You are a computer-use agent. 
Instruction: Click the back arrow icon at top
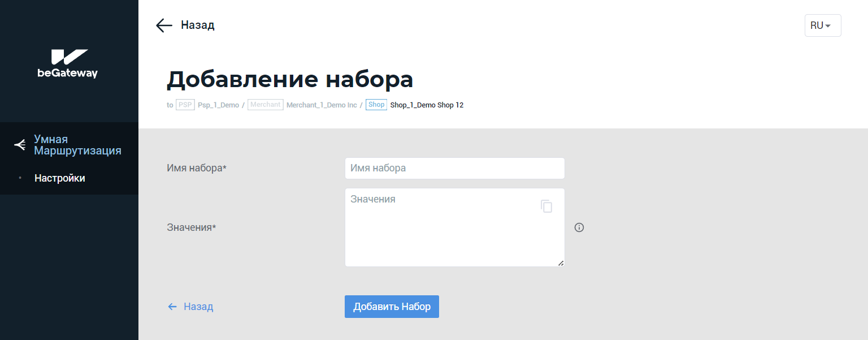(x=164, y=25)
